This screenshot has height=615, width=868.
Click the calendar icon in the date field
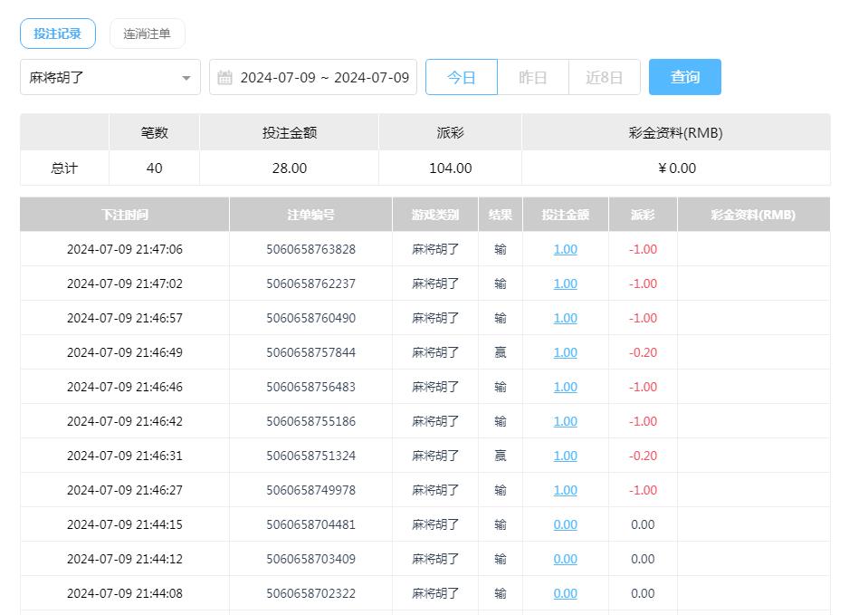[223, 77]
